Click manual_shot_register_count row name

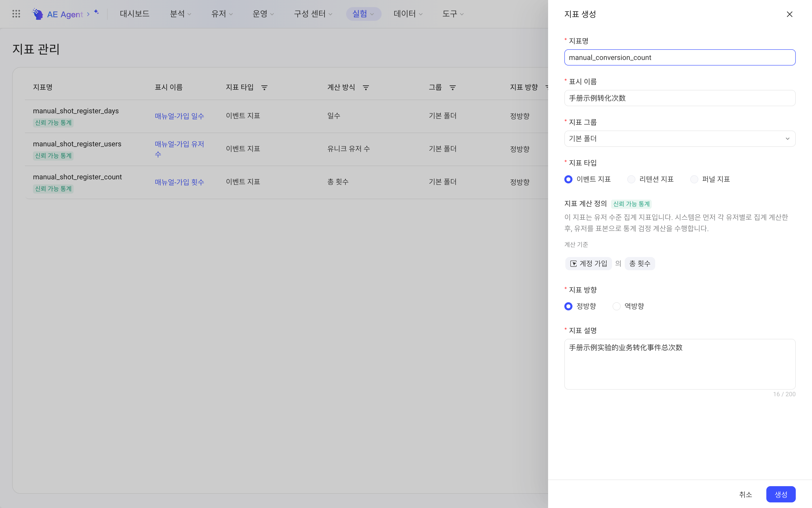77,177
